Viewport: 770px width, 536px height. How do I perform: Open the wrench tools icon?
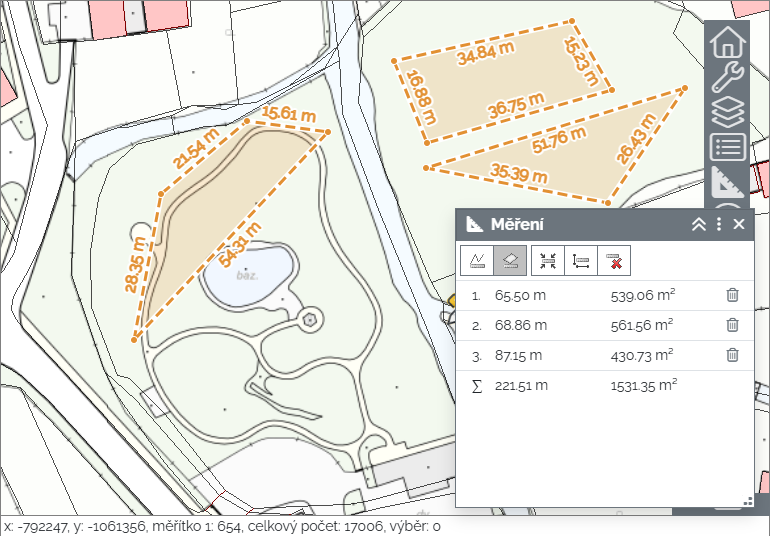click(x=727, y=78)
